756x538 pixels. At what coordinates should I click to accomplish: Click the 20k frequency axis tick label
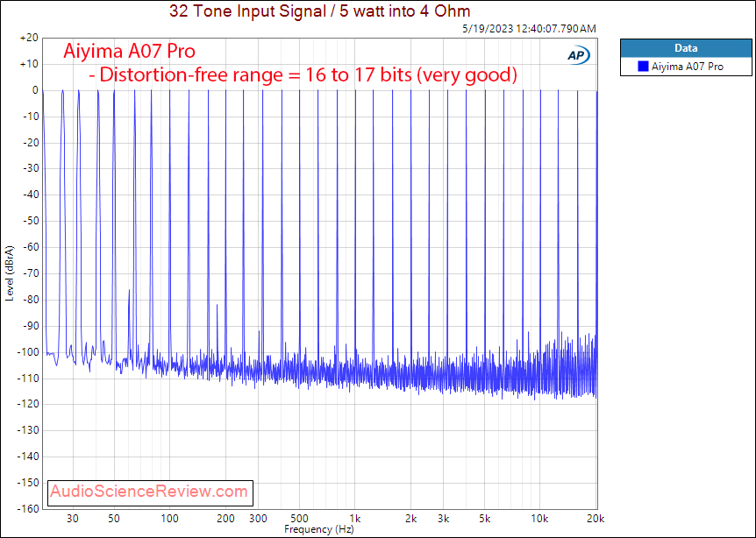596,519
